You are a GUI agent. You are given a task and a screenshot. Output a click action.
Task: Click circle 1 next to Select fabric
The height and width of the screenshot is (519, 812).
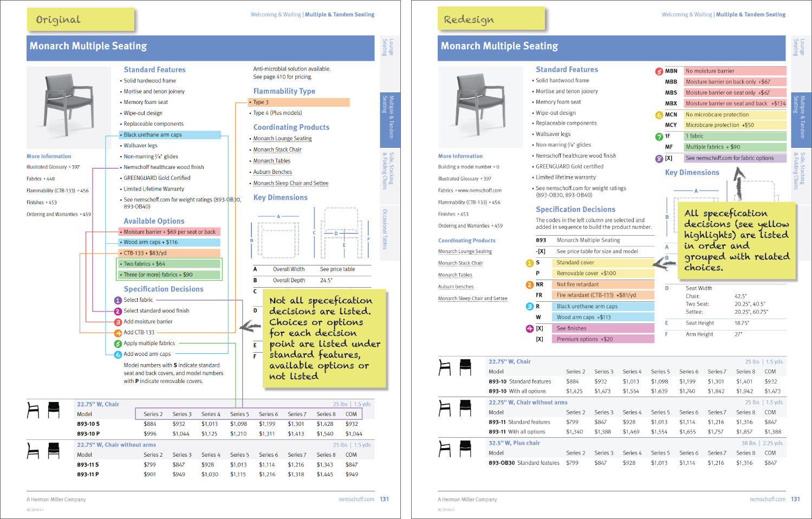(118, 300)
